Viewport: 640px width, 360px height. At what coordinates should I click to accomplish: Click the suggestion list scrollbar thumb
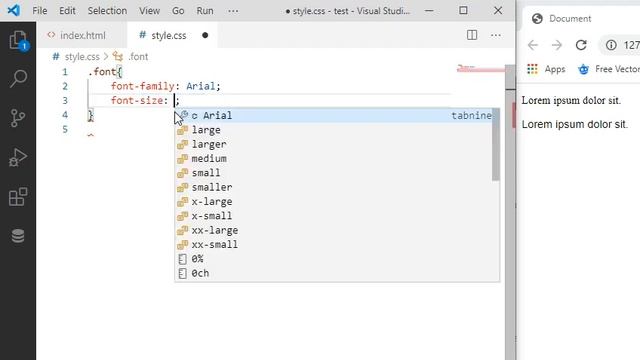[496, 144]
